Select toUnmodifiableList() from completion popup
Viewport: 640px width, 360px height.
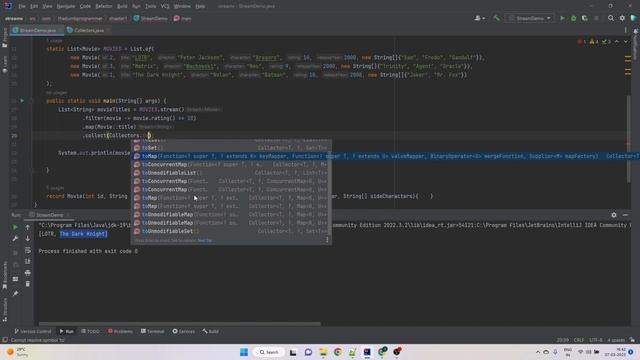coord(231,173)
